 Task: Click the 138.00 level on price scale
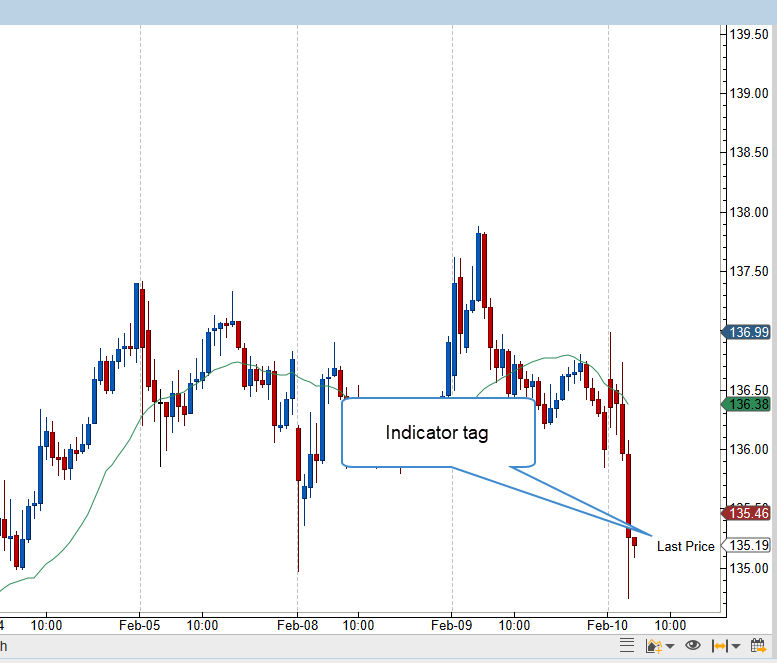[x=749, y=212]
